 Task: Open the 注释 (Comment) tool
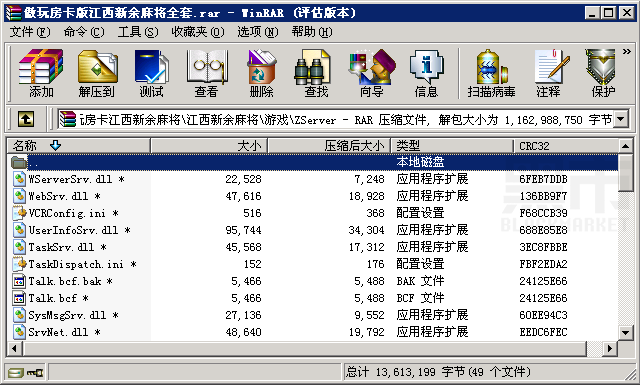[x=549, y=73]
